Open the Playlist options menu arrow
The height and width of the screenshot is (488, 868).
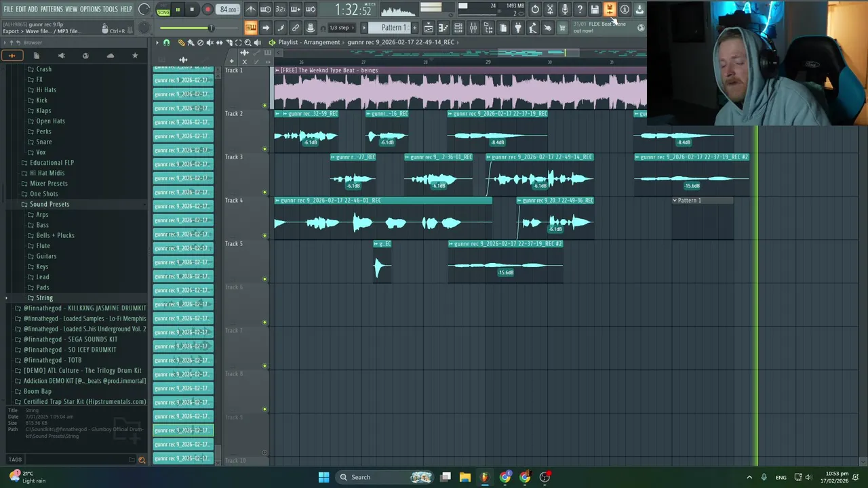coord(157,43)
